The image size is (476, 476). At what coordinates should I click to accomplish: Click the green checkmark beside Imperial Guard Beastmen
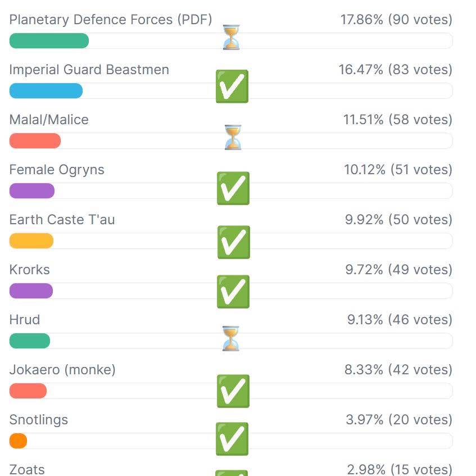point(232,87)
